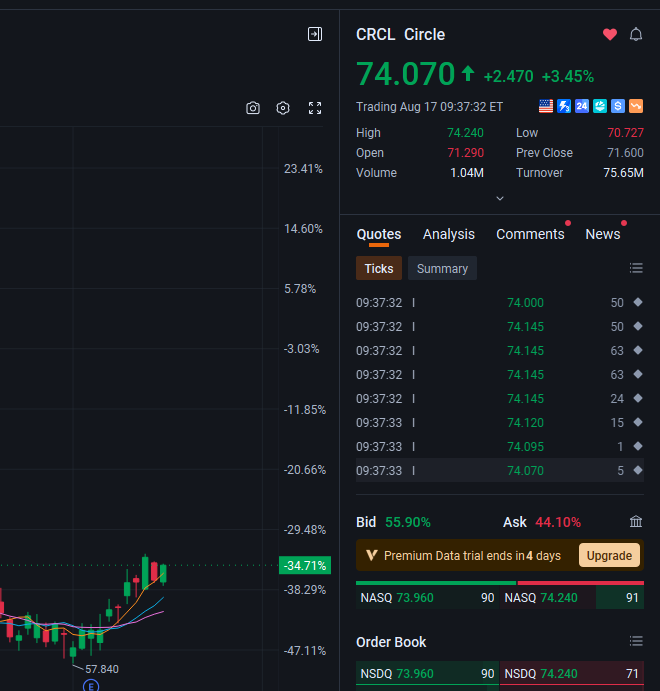Switch to the Quotes tab
660x691 pixels.
379,234
